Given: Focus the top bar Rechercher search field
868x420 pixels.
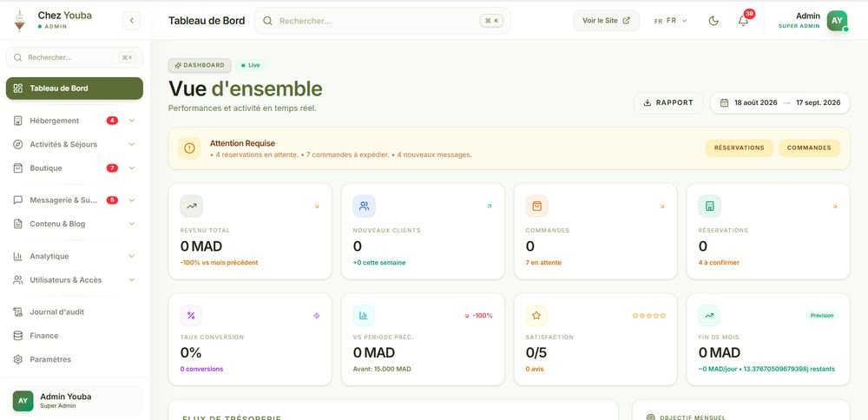Looking at the screenshot, I should tap(382, 21).
